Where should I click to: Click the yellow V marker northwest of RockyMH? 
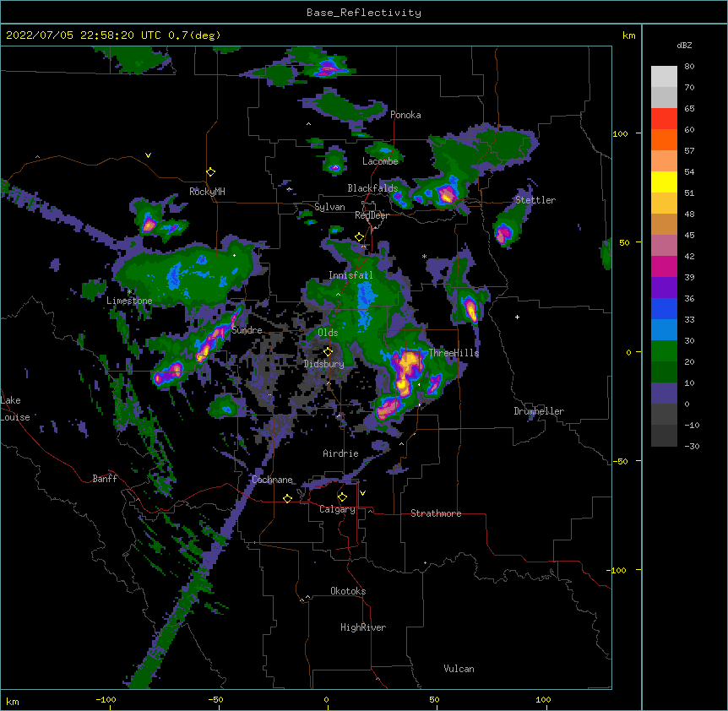point(148,155)
